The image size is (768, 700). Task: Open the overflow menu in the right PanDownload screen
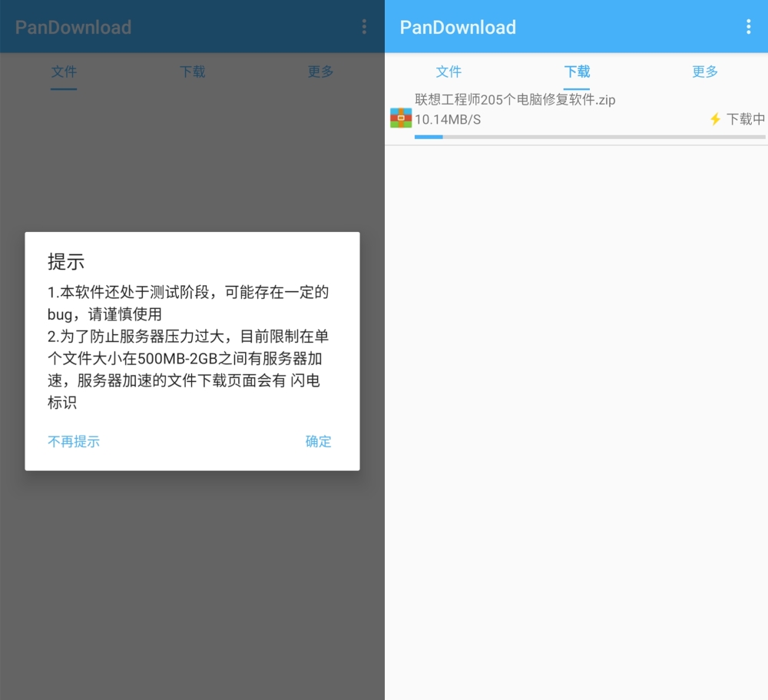click(x=748, y=27)
